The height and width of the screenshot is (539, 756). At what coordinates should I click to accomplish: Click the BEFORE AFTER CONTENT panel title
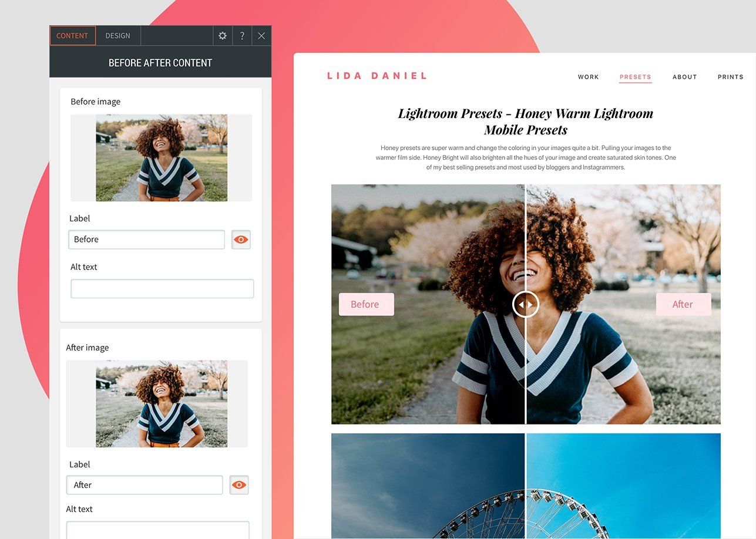tap(160, 63)
